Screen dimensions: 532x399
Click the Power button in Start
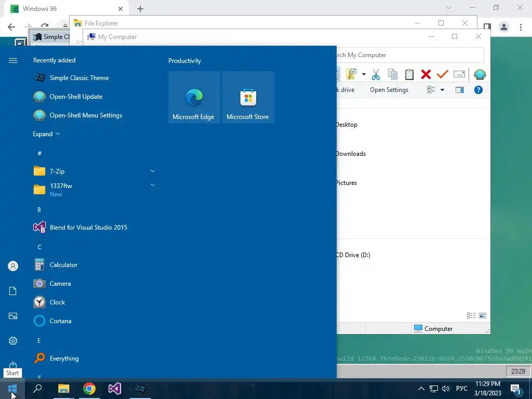click(13, 365)
